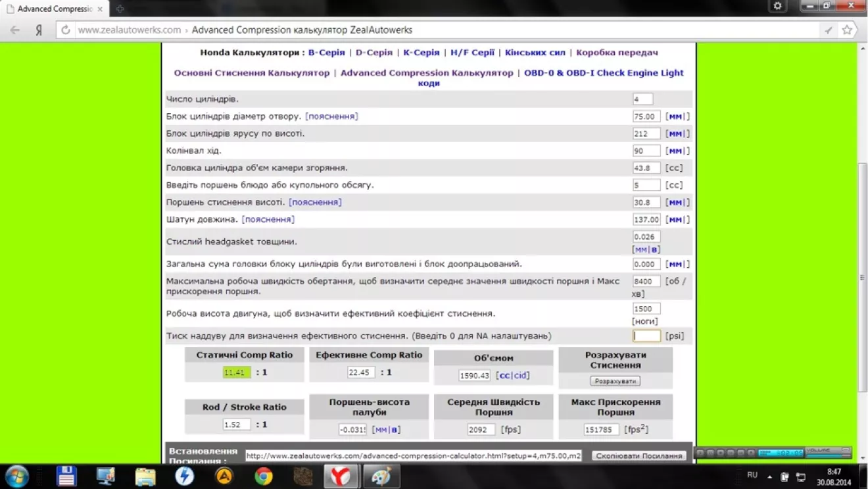868x489 pixels.
Task: Click milled amount field showing 0.000
Action: (646, 264)
